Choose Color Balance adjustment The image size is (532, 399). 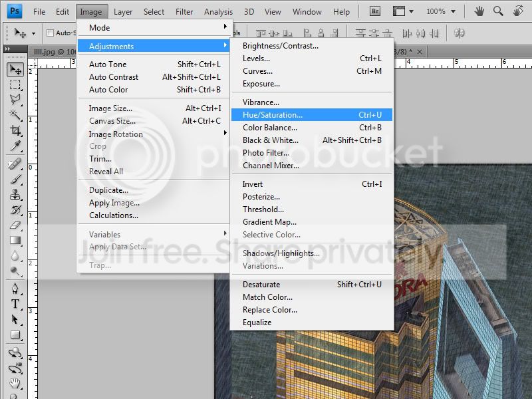(x=312, y=128)
